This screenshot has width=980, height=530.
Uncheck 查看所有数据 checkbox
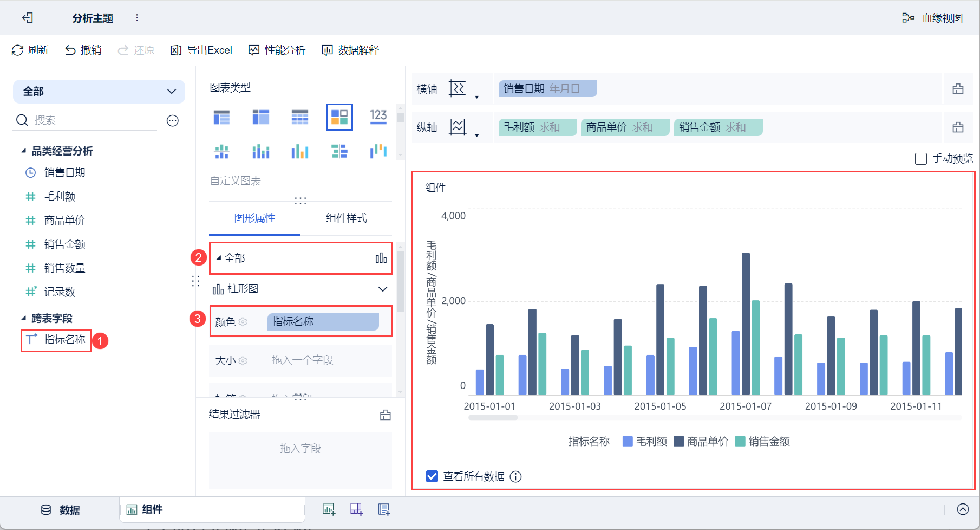point(432,476)
